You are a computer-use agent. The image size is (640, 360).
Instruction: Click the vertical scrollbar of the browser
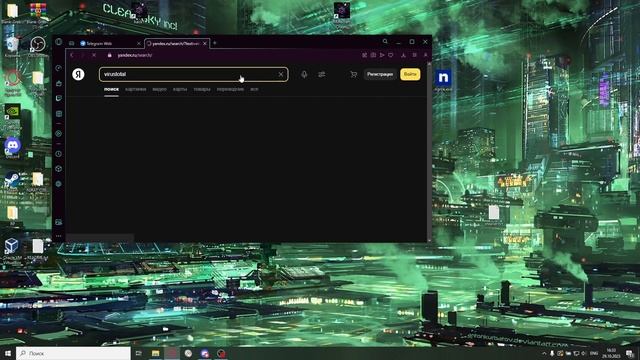point(429,151)
